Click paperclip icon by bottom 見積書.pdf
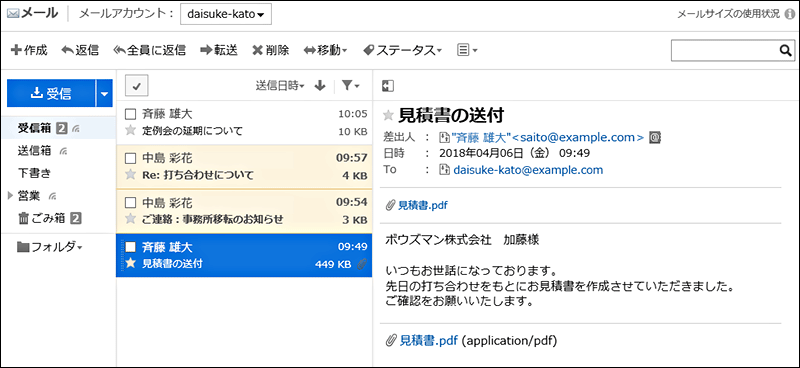Image resolution: width=800 pixels, height=368 pixels. click(392, 340)
